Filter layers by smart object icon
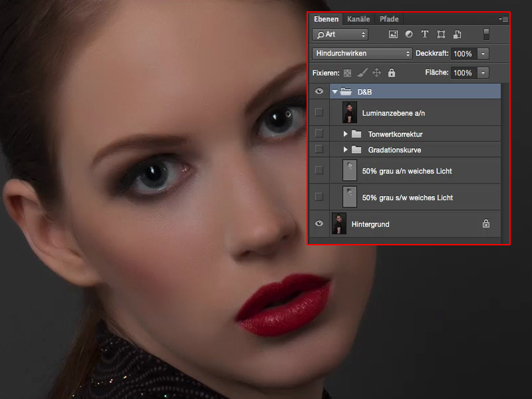Viewport: 532px width, 399px height. [457, 35]
